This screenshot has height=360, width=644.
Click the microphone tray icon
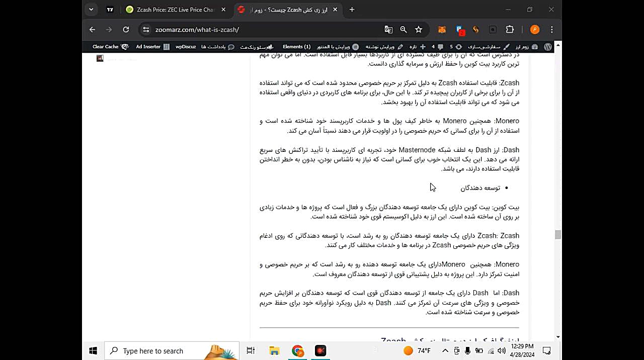point(468,351)
